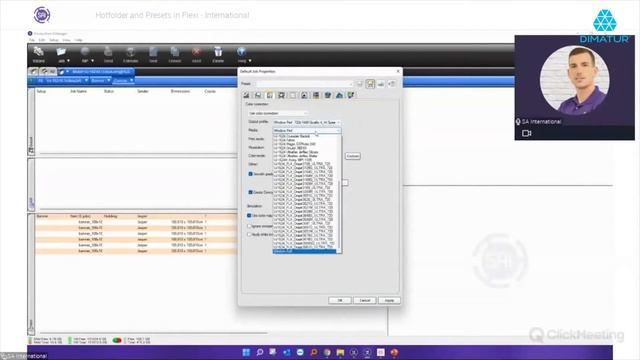
Task: Open File Explorer from taskbar
Action: 340,352
